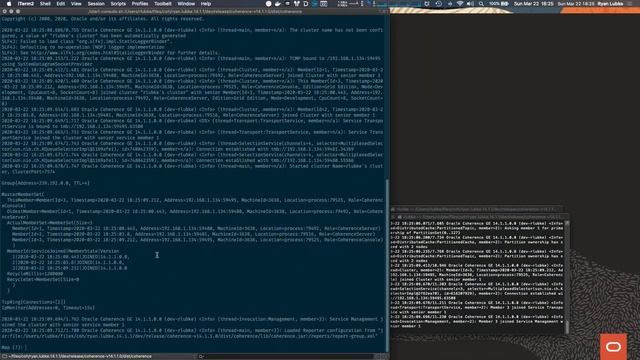Open the Time Machine status icon
Image resolution: width=640 pixels, height=360 pixels.
pos(438,4)
